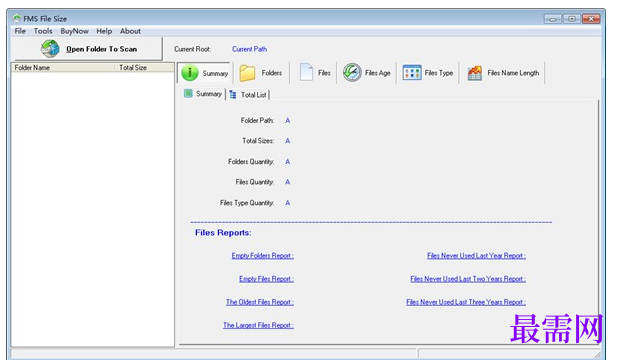Click the Current Root label
Screen dimensions: 622x360
click(x=192, y=49)
